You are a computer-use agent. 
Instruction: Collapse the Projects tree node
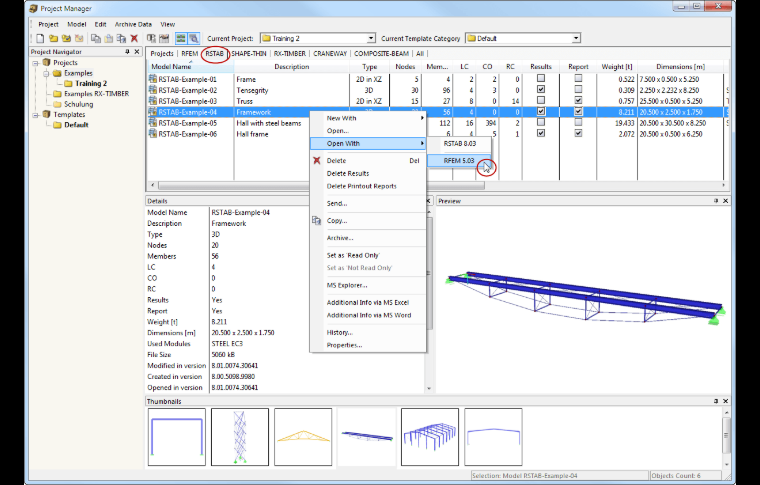coord(36,63)
